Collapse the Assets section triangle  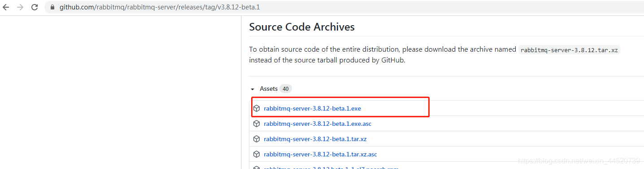point(252,89)
